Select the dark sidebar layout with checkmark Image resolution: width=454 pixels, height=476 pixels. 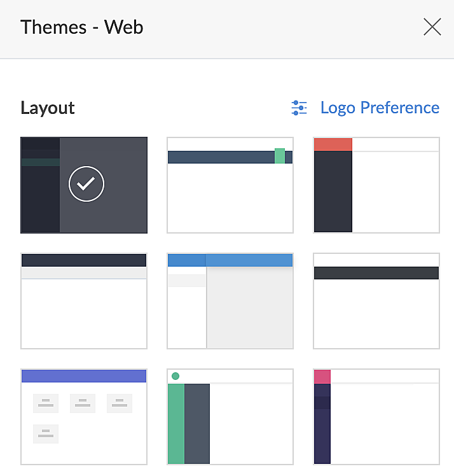[84, 185]
